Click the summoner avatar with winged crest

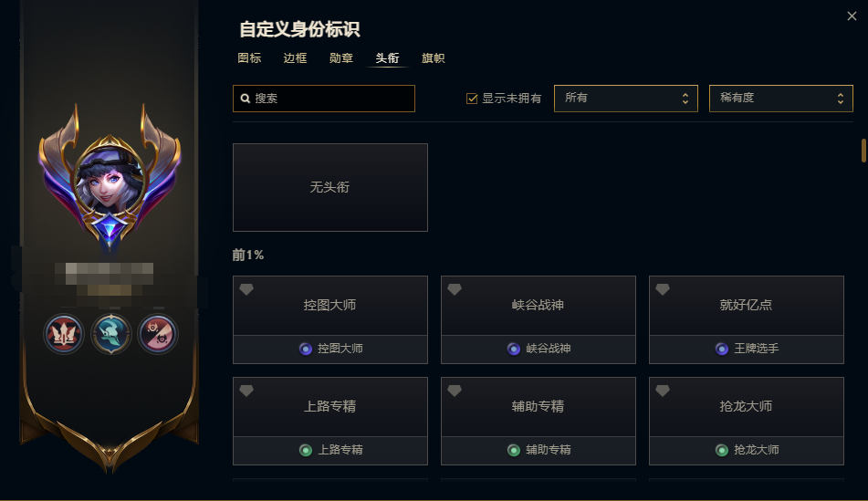coord(110,177)
